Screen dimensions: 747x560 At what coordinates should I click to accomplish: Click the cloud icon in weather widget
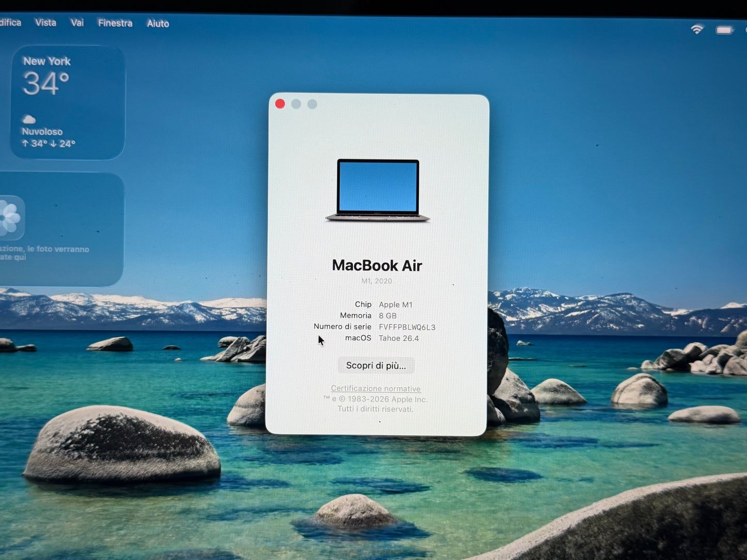click(x=29, y=120)
